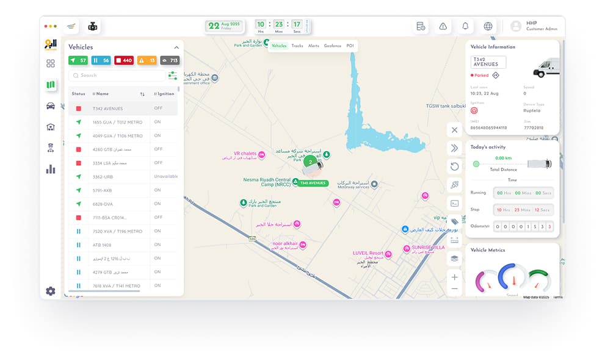Filter idle vehicles with the blue 56 badge
605x364 pixels.
(101, 60)
